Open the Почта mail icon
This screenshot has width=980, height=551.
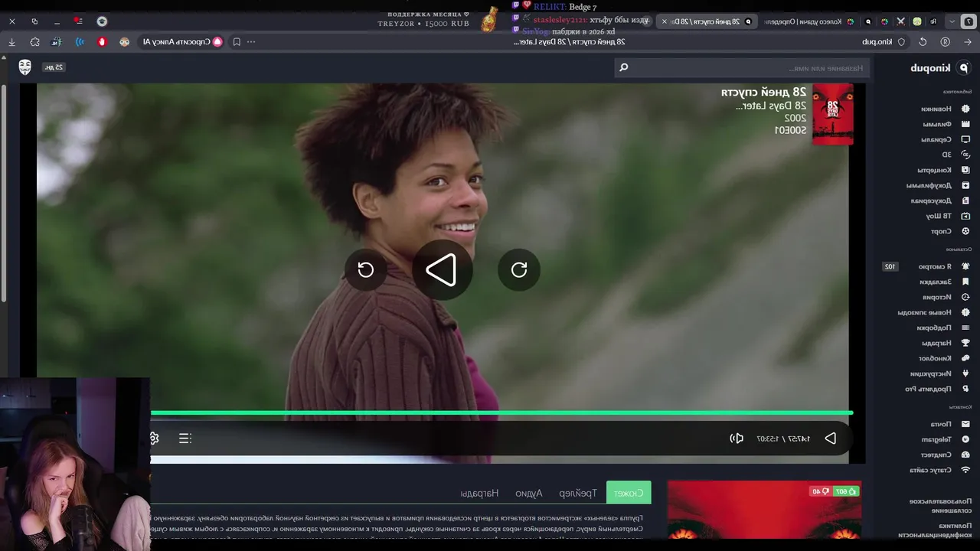tap(965, 424)
